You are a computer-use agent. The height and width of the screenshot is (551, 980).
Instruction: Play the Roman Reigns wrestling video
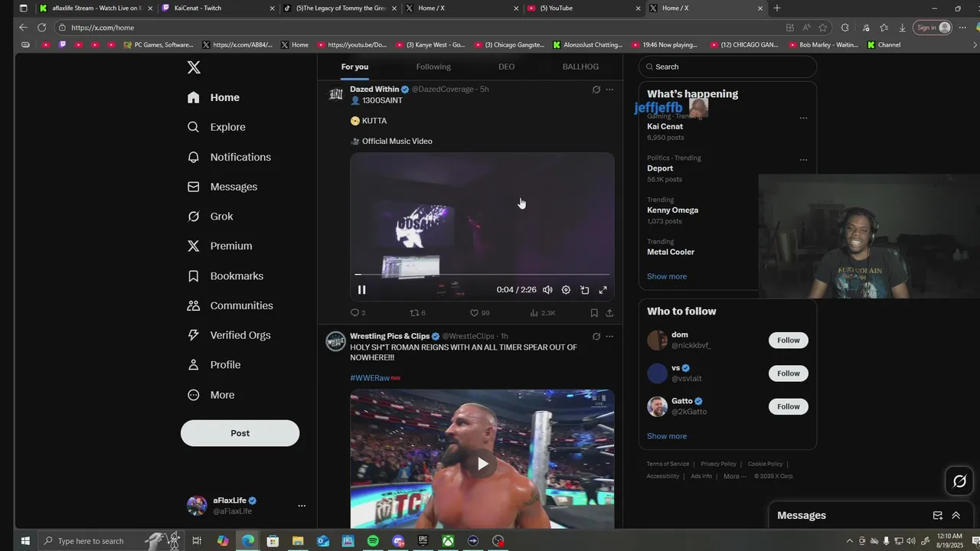tap(482, 464)
